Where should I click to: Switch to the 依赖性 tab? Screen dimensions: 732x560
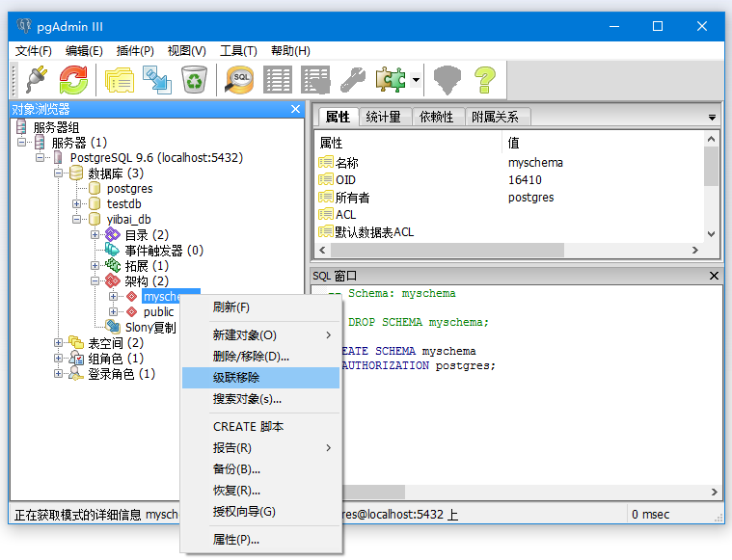click(x=436, y=117)
